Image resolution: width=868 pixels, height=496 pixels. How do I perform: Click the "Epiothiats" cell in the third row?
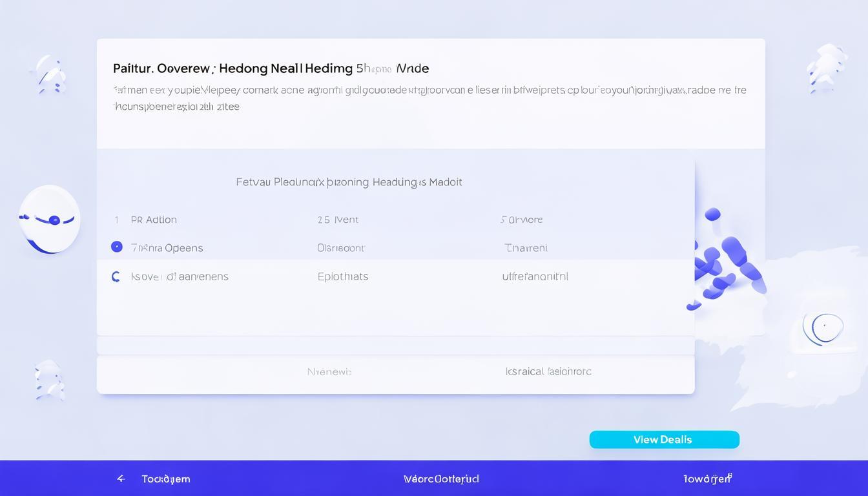tap(343, 276)
